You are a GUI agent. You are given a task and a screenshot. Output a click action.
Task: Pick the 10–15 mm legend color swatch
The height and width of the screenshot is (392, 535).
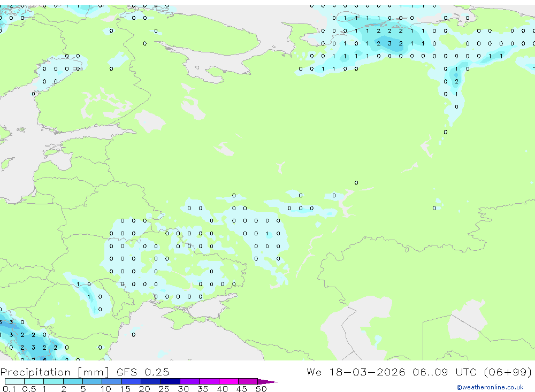coord(112,381)
